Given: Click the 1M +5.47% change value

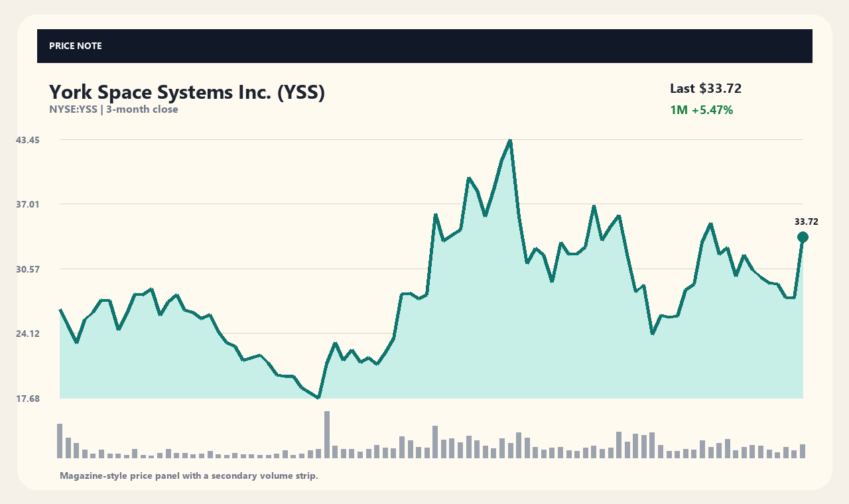Looking at the screenshot, I should click(x=702, y=110).
